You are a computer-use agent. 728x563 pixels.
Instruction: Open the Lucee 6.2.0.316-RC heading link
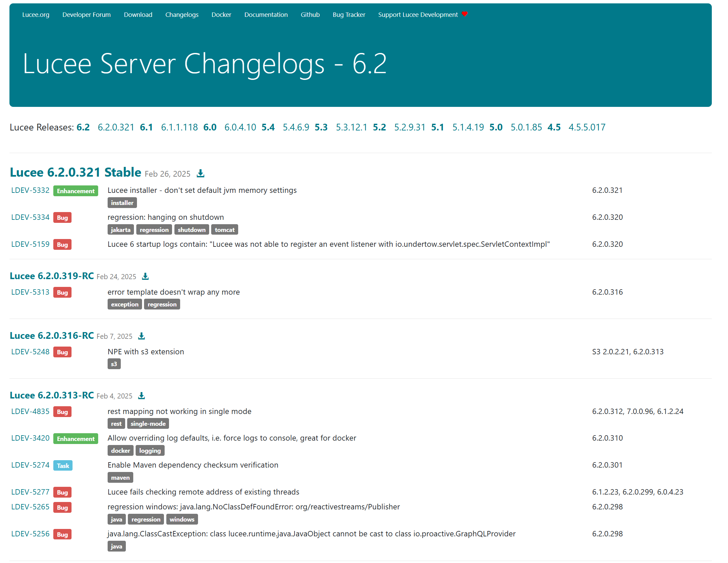52,335
